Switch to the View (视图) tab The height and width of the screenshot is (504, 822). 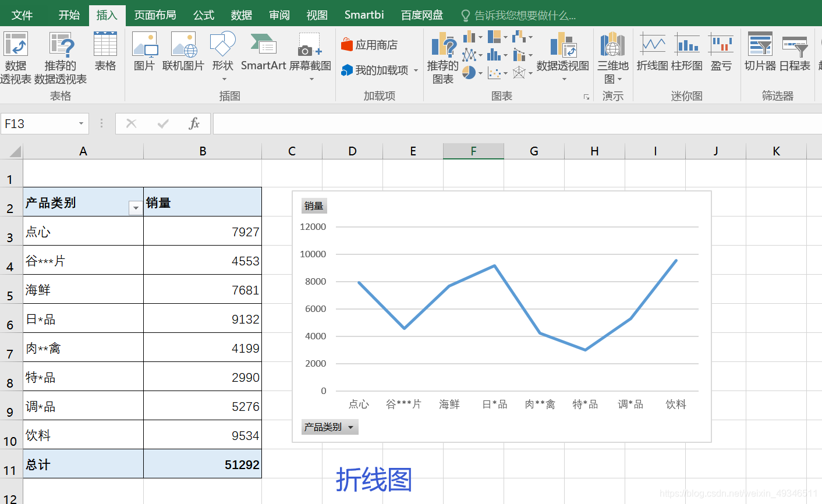317,15
